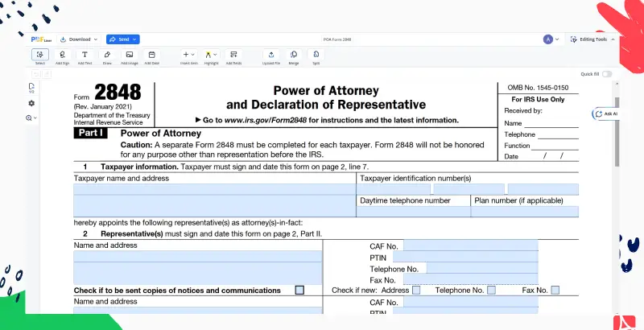Click the user avatar A
This screenshot has height=330, width=644.
[548, 39]
